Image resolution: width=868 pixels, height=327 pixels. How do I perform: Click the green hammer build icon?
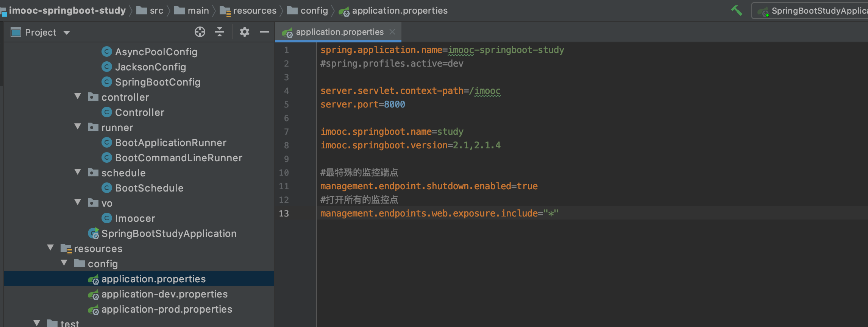[x=736, y=11]
